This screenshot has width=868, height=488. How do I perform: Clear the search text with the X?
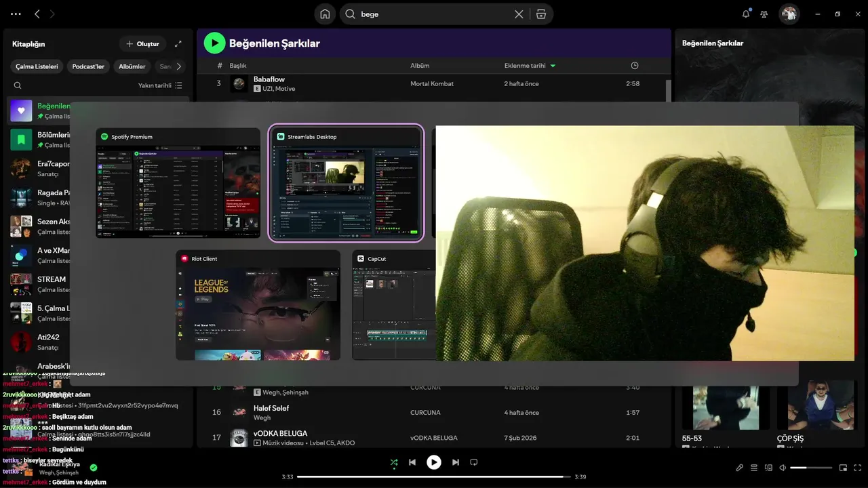[519, 14]
